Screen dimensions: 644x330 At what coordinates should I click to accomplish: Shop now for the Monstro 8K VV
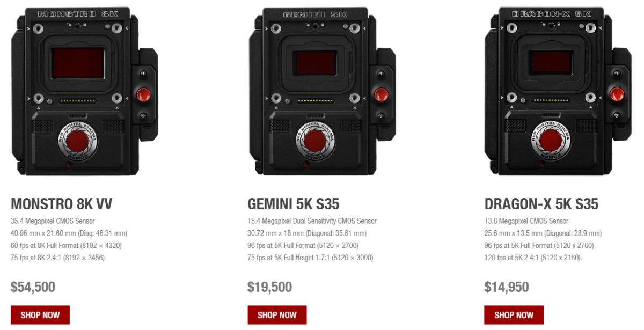(x=40, y=315)
